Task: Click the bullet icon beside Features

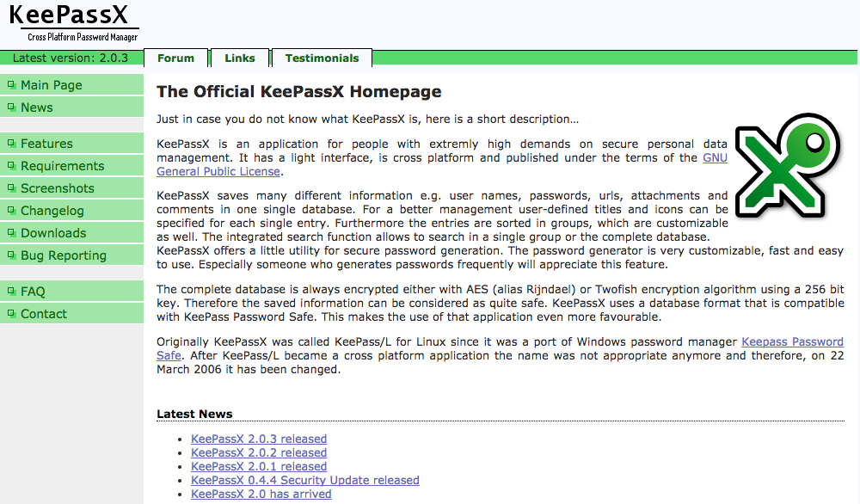Action: pos(11,144)
